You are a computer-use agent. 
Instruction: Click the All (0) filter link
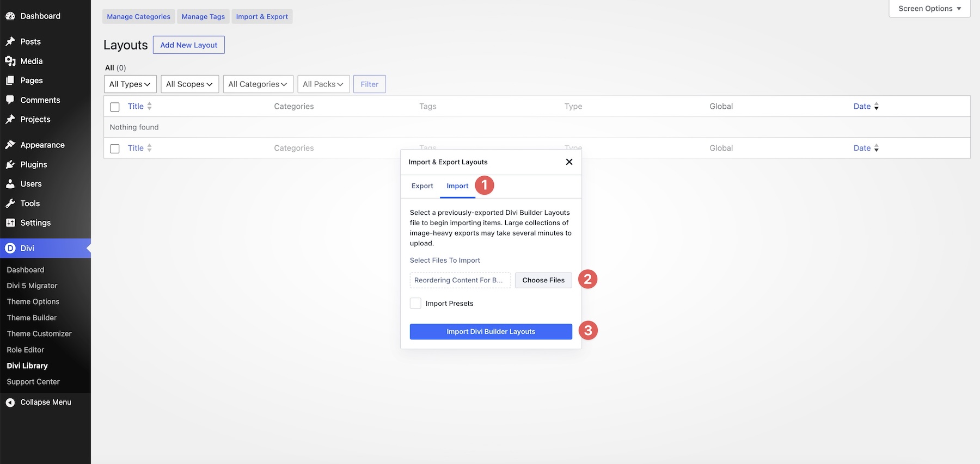coord(115,68)
